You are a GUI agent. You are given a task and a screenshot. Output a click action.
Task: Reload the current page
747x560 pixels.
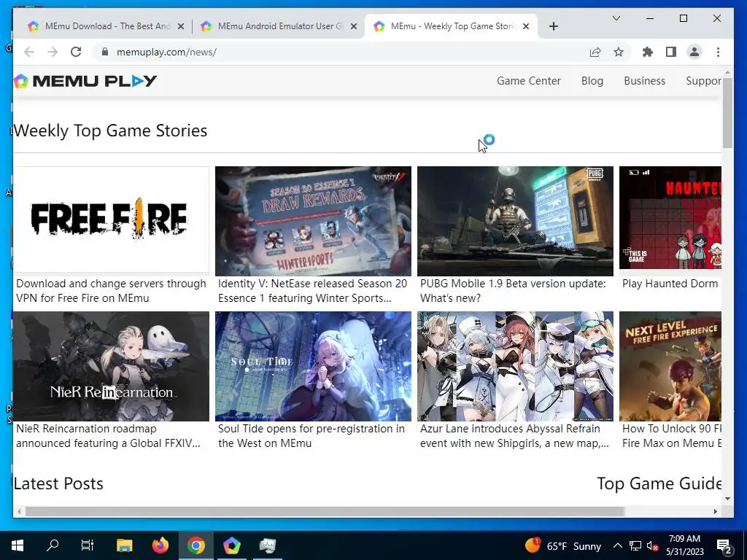coord(76,52)
